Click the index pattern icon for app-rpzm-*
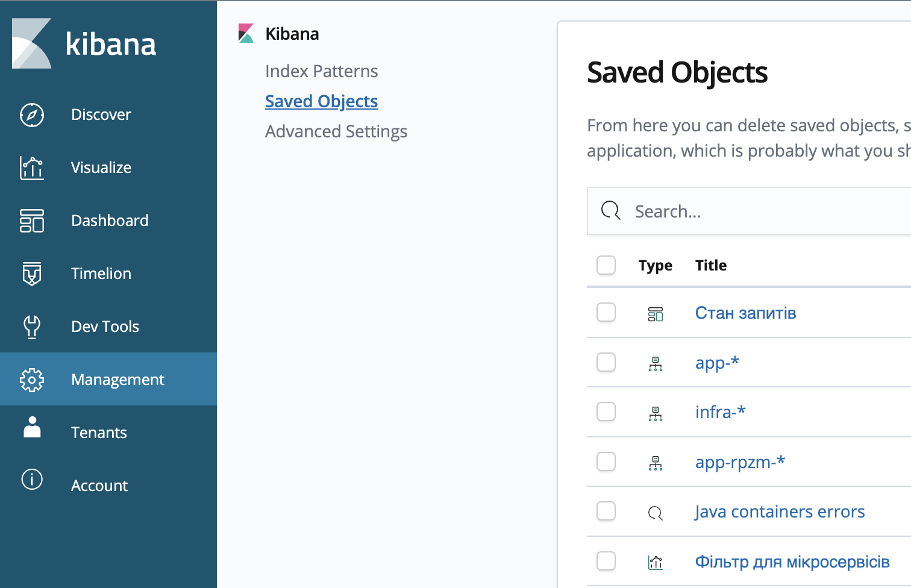Screen dimensions: 911x588 [656, 463]
